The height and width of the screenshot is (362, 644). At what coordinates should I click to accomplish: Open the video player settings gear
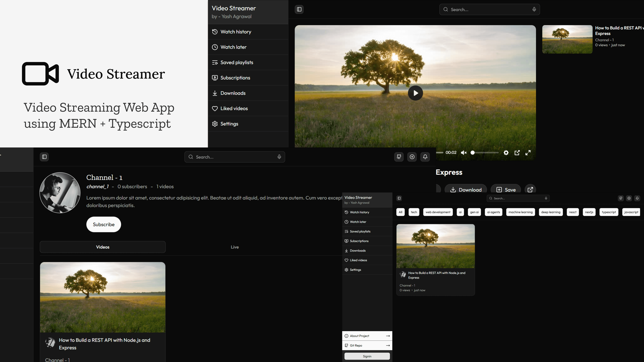tap(506, 153)
